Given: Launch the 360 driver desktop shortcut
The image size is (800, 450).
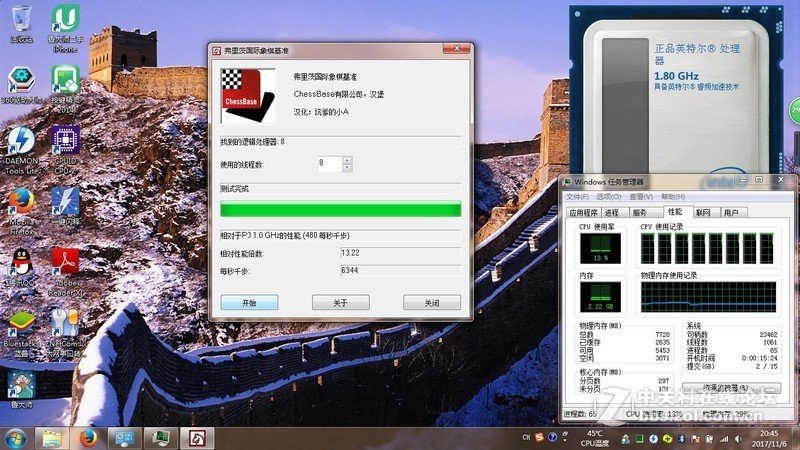Looking at the screenshot, I should [x=21, y=85].
